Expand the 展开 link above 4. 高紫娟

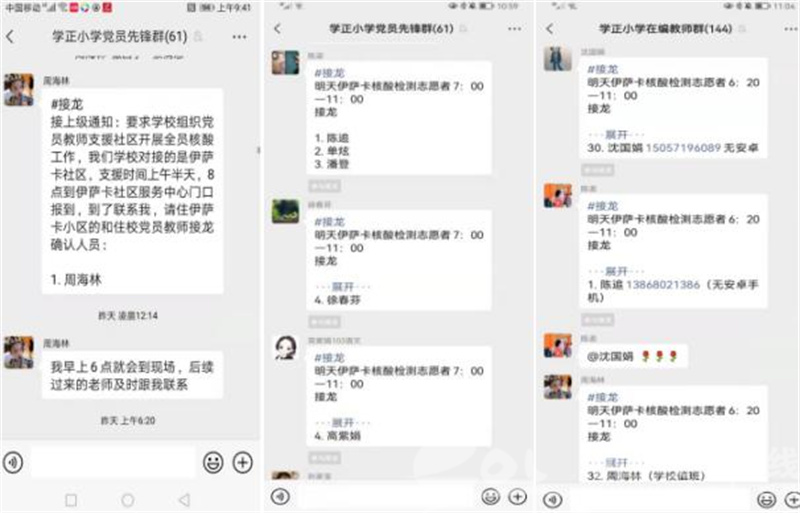pos(343,423)
